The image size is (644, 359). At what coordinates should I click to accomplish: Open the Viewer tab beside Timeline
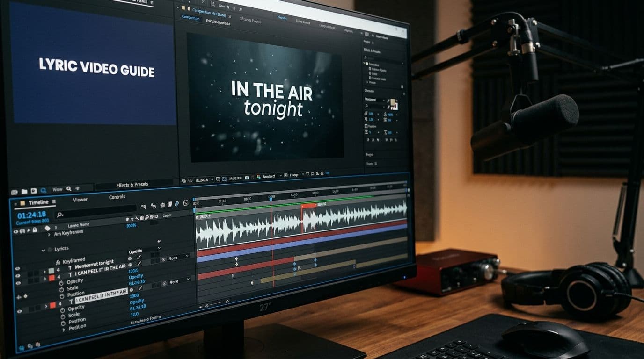click(80, 200)
